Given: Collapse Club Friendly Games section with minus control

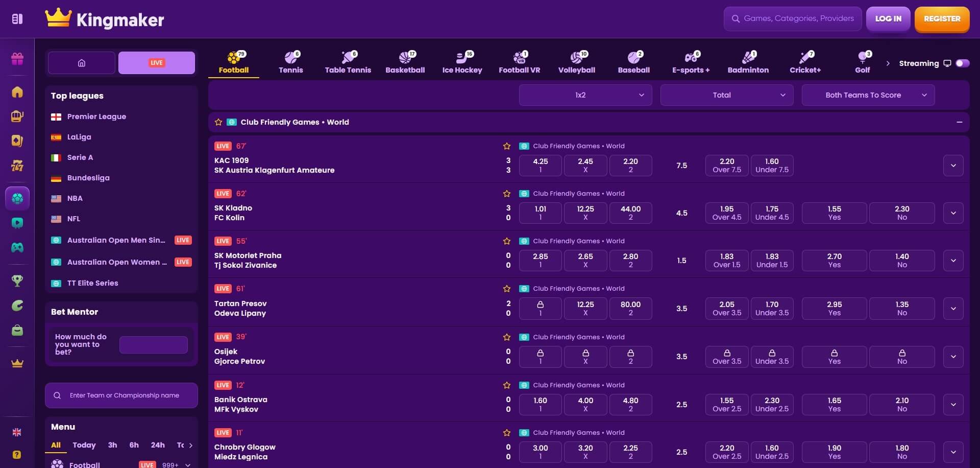Looking at the screenshot, I should (960, 122).
